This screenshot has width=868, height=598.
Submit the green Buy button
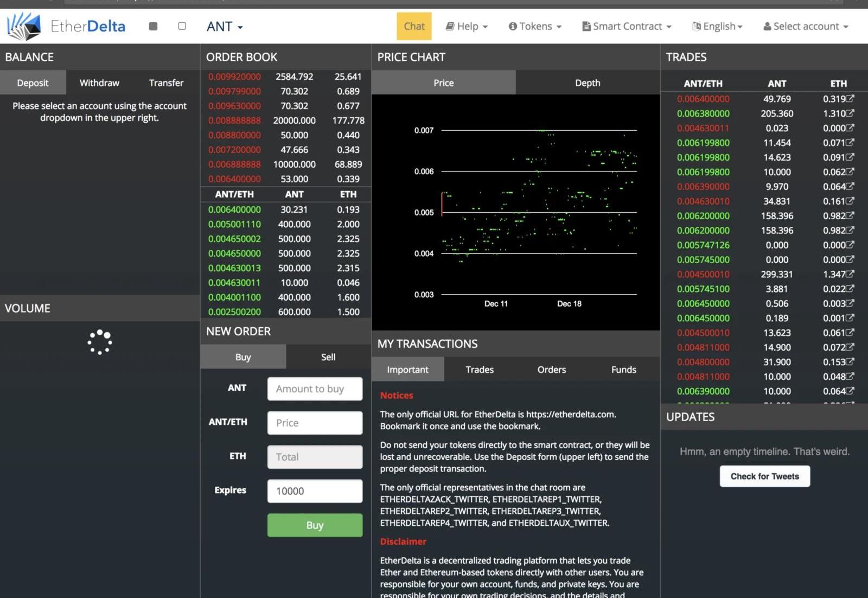315,525
